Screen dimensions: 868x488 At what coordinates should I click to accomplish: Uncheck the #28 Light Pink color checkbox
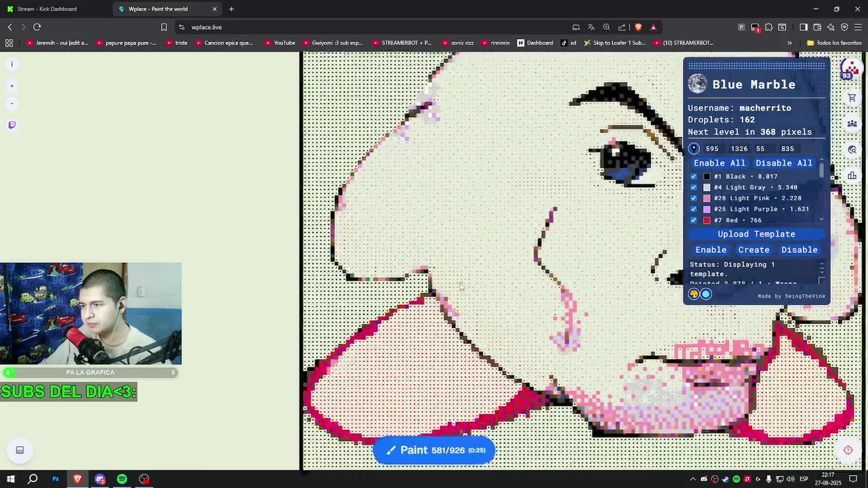[x=693, y=198]
